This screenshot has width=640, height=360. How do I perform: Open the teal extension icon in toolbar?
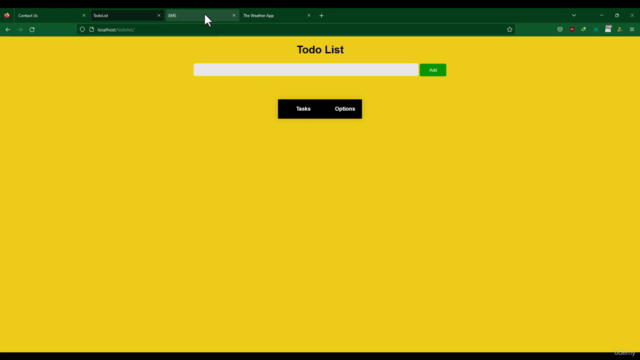click(x=596, y=29)
